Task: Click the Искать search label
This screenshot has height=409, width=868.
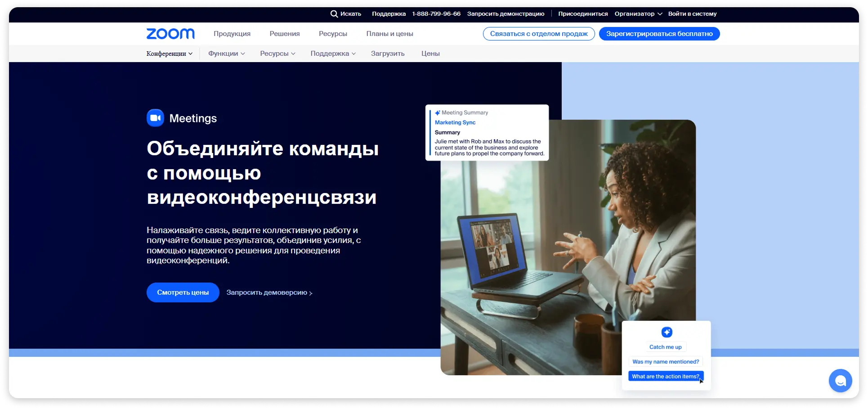Action: 351,14
